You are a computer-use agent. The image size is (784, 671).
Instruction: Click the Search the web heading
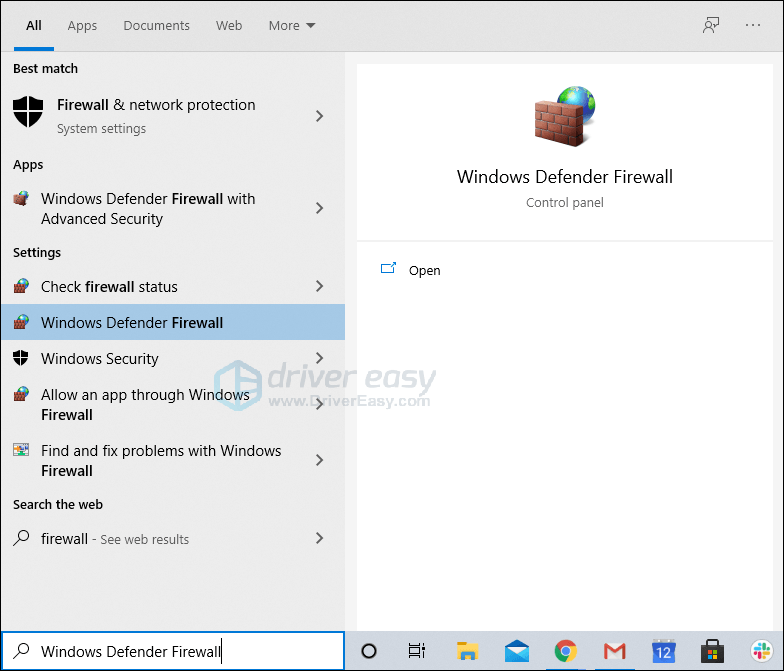tap(58, 504)
